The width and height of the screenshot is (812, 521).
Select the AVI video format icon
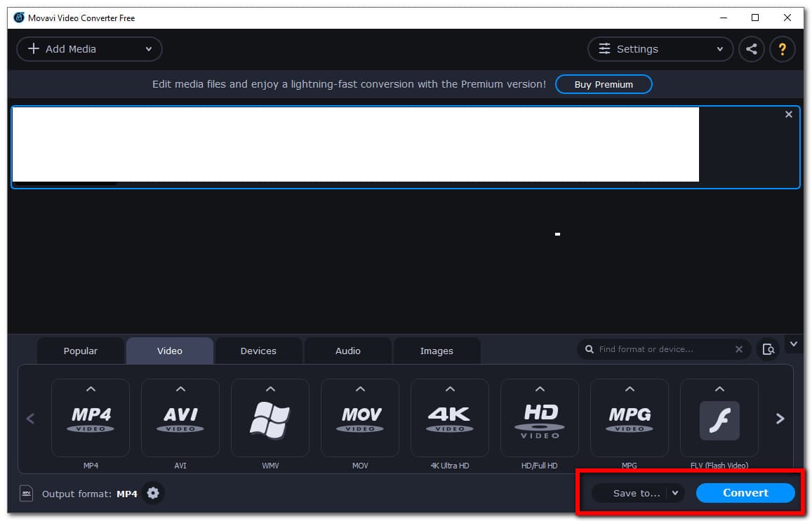click(180, 419)
